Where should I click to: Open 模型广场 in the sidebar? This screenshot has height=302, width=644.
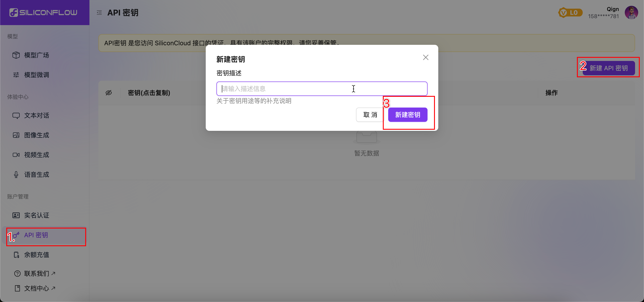coord(36,55)
